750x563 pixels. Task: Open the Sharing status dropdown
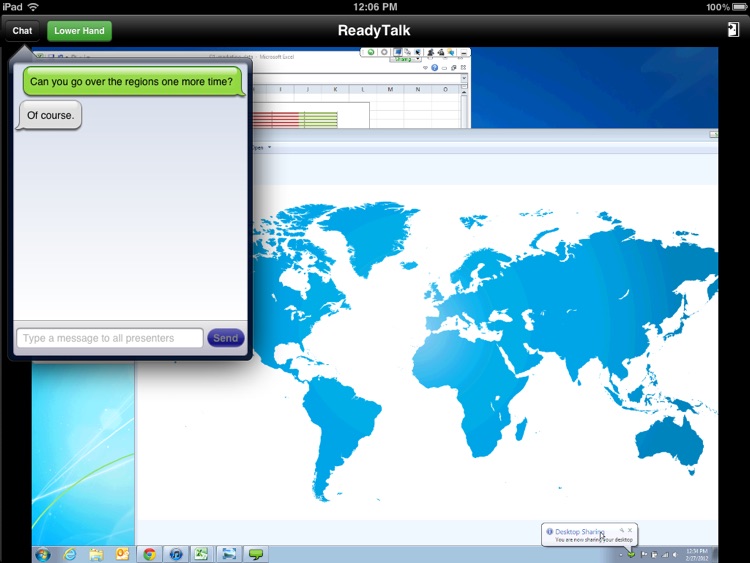[x=405, y=59]
